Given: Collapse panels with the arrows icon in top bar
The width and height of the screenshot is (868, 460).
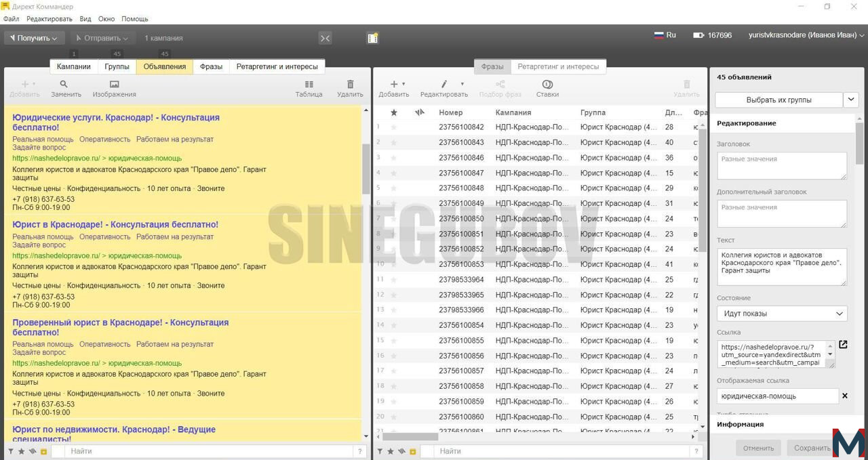Looking at the screenshot, I should coord(325,39).
